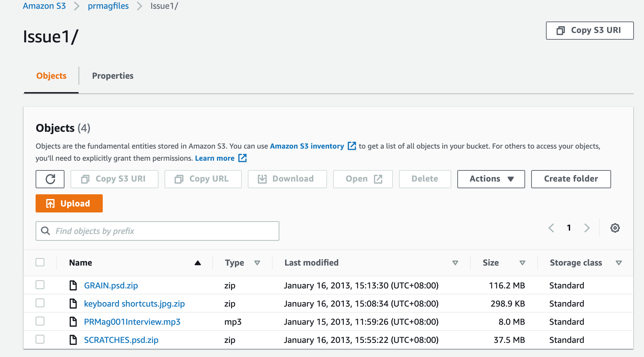Check the select-all objects checkbox
This screenshot has height=357, width=644.
pos(40,262)
